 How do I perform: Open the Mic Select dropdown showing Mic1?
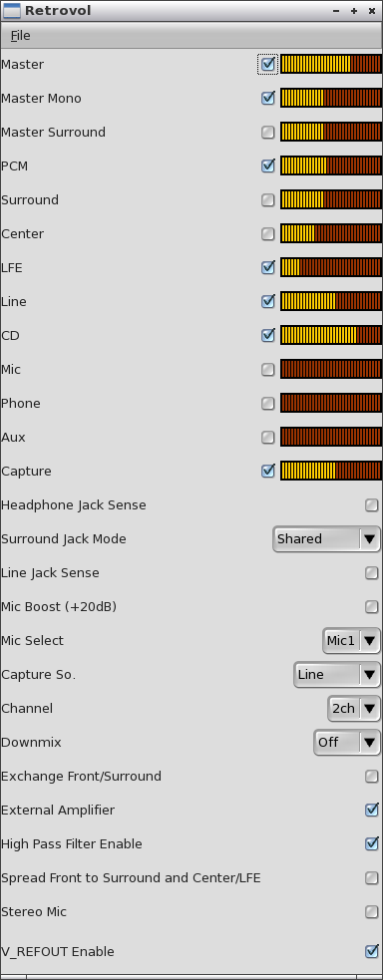point(351,641)
